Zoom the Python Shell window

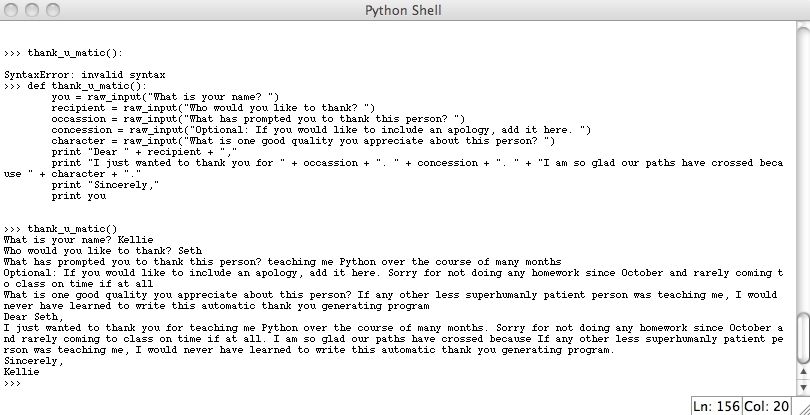(53, 10)
